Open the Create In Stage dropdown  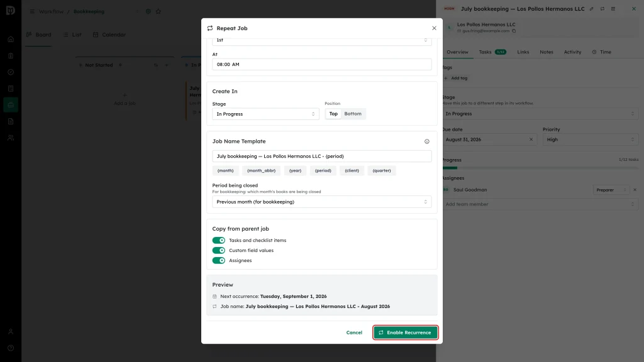point(265,114)
